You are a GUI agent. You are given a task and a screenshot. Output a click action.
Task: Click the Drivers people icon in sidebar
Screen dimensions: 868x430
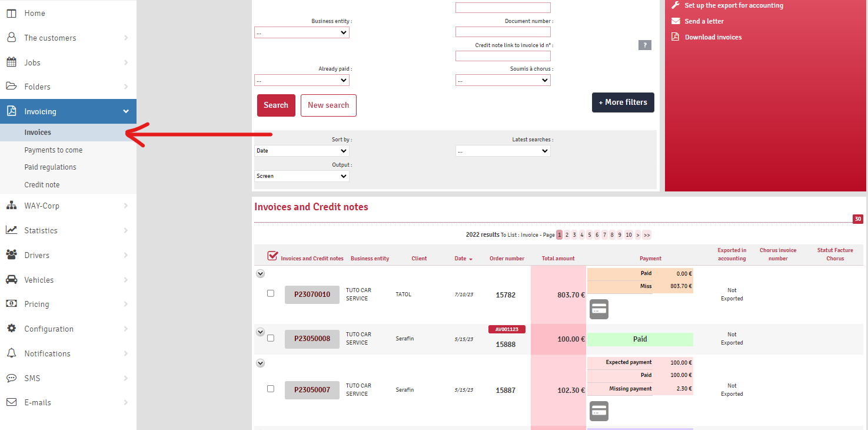(x=11, y=255)
